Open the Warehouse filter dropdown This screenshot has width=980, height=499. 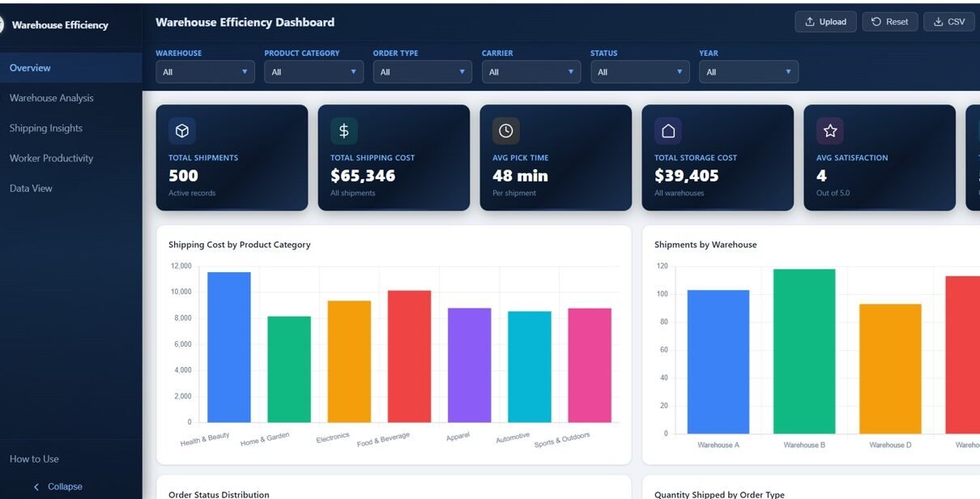point(205,72)
